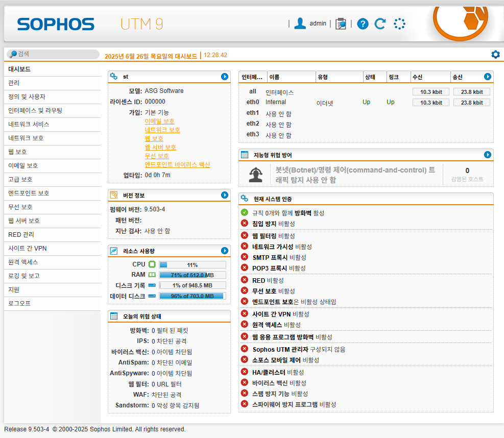The width and height of the screenshot is (504, 438).
Task: Open 정의 및 사용자 menu
Action: 53,96
